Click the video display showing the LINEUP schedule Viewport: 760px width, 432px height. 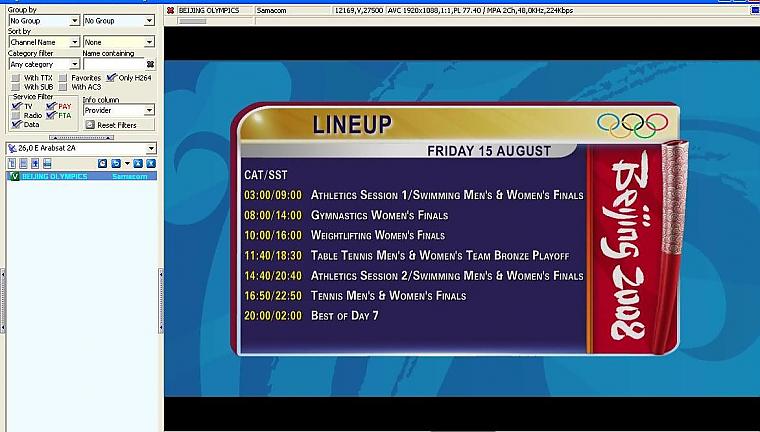(x=462, y=228)
